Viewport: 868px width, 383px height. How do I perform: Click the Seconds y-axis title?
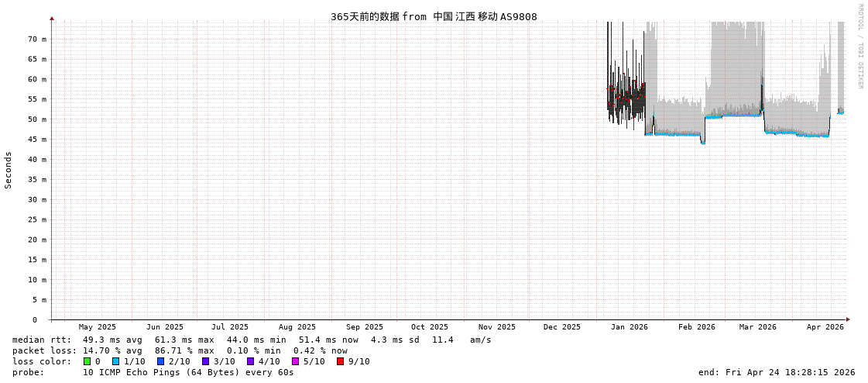click(x=9, y=170)
